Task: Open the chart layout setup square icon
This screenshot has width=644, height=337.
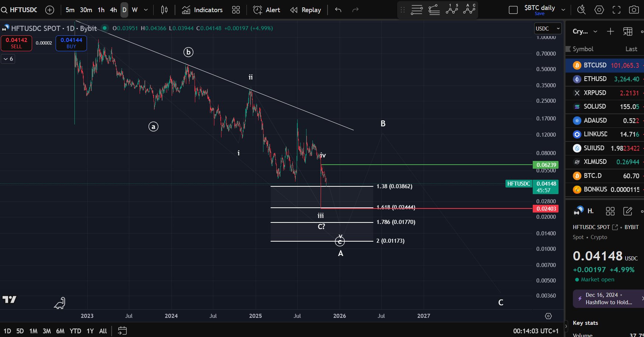Action: pos(513,10)
